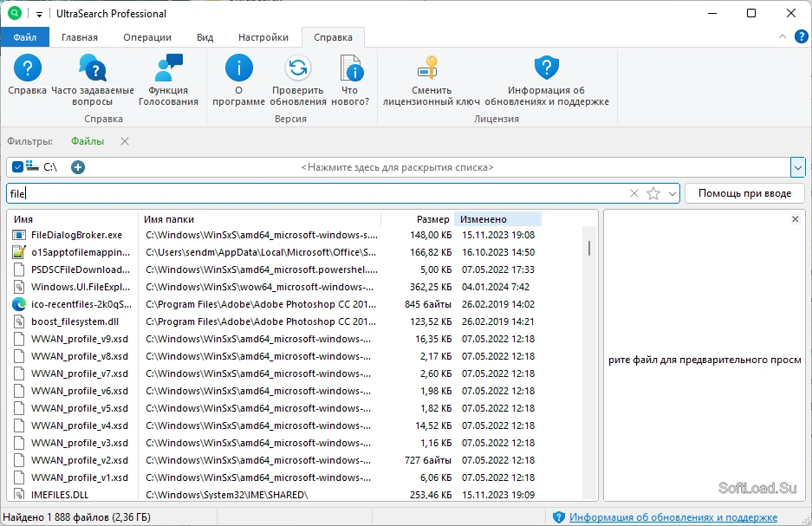
Task: Select file WWAN_profile_v9.xsd
Action: (79, 339)
